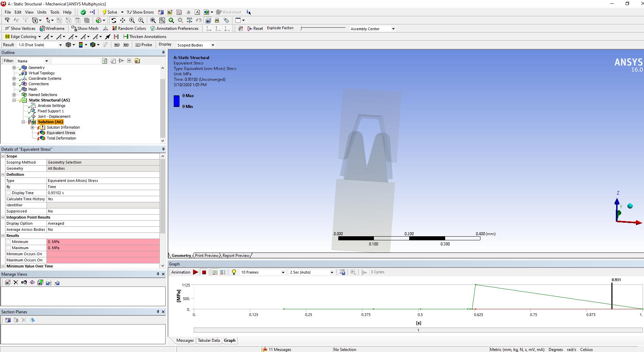Image resolution: width=644 pixels, height=352 pixels.
Task: Click the green checkmark icon beside Help
Action: [83, 12]
